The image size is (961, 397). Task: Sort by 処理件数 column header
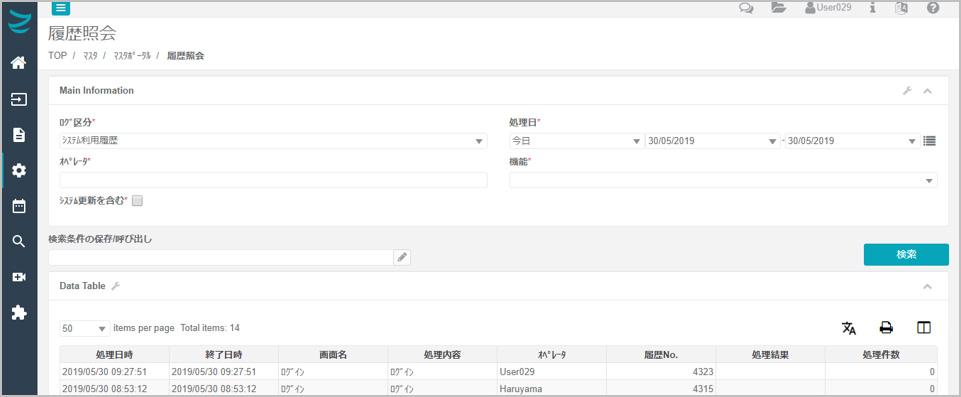coord(881,355)
